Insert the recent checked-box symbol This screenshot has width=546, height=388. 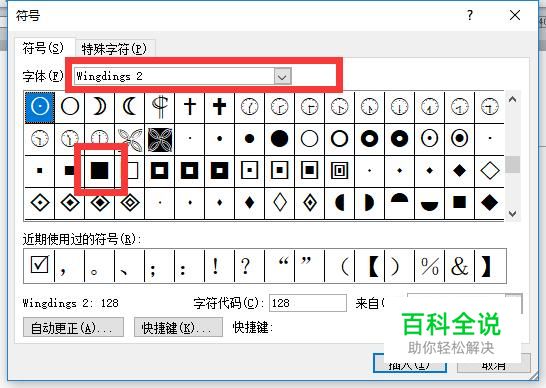coord(39,266)
